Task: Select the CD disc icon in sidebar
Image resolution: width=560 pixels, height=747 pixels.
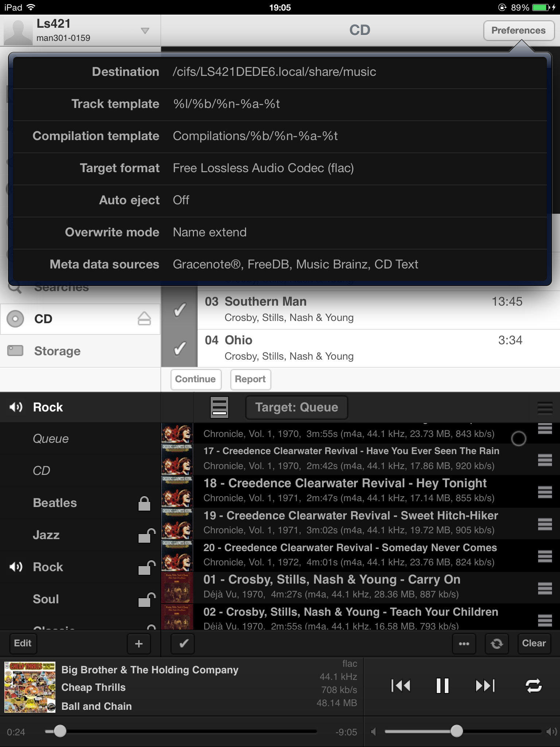Action: pos(15,318)
